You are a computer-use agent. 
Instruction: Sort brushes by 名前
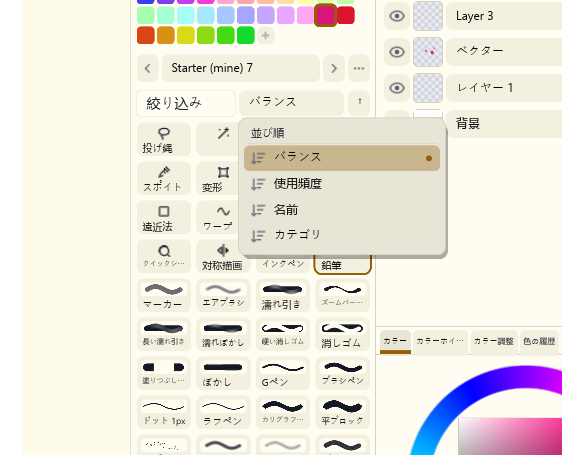[342, 210]
